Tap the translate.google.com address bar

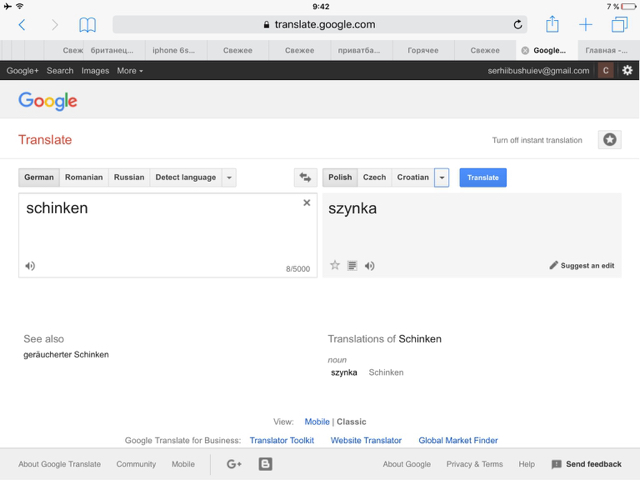320,24
